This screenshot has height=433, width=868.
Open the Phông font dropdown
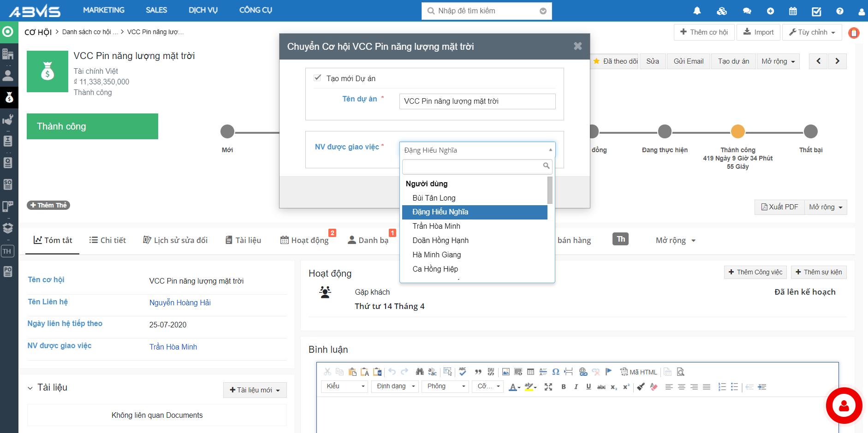pos(445,386)
